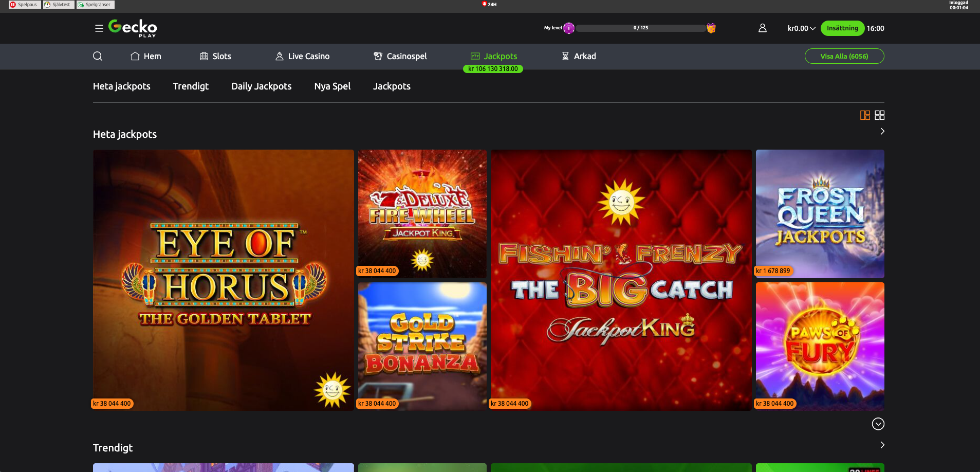
Task: Open the Live Casino menu item
Action: (x=302, y=56)
